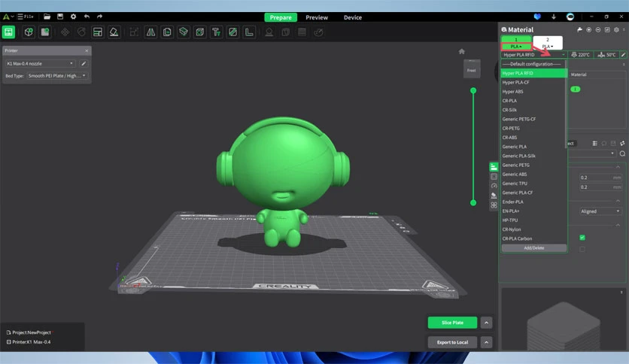Screen dimensions: 629x364
Task: Switch to the Preview tab
Action: 317,17
